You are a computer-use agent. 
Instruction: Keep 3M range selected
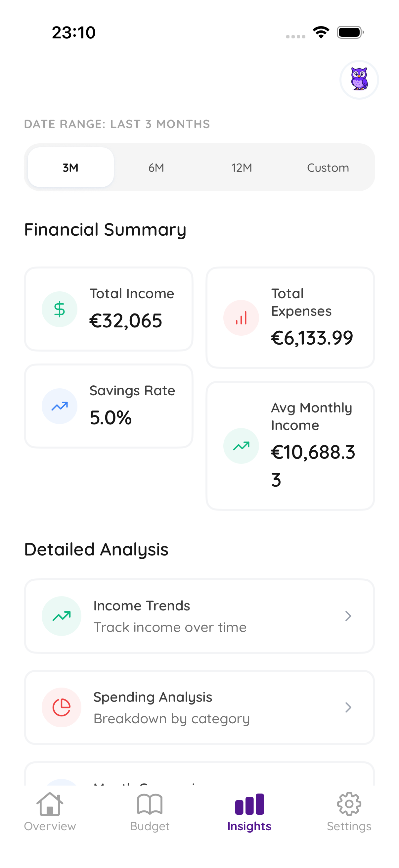71,168
